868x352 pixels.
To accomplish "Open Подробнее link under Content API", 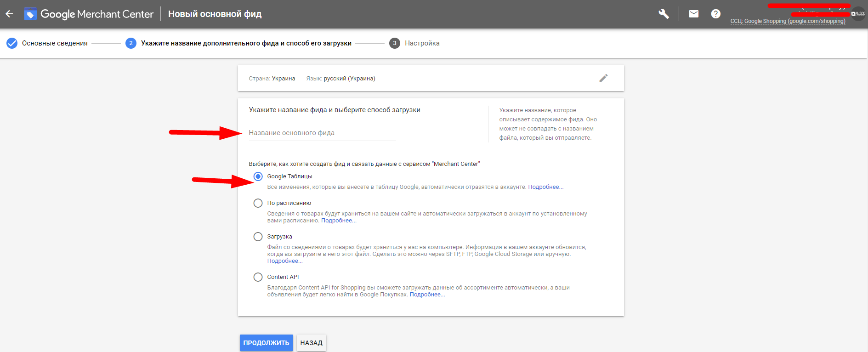I will pyautogui.click(x=427, y=295).
